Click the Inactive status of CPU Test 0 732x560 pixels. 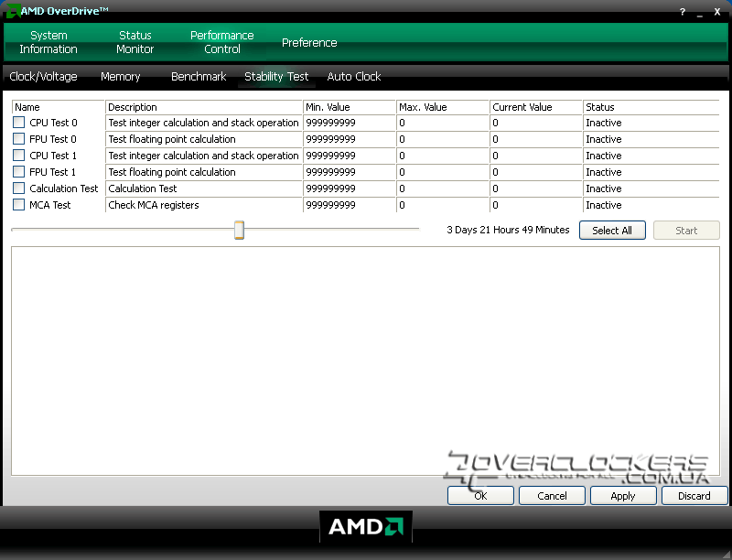pyautogui.click(x=604, y=123)
